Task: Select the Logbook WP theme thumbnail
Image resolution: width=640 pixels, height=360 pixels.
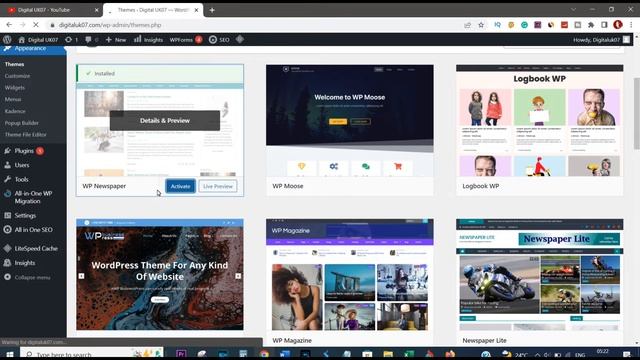Action: (x=540, y=120)
